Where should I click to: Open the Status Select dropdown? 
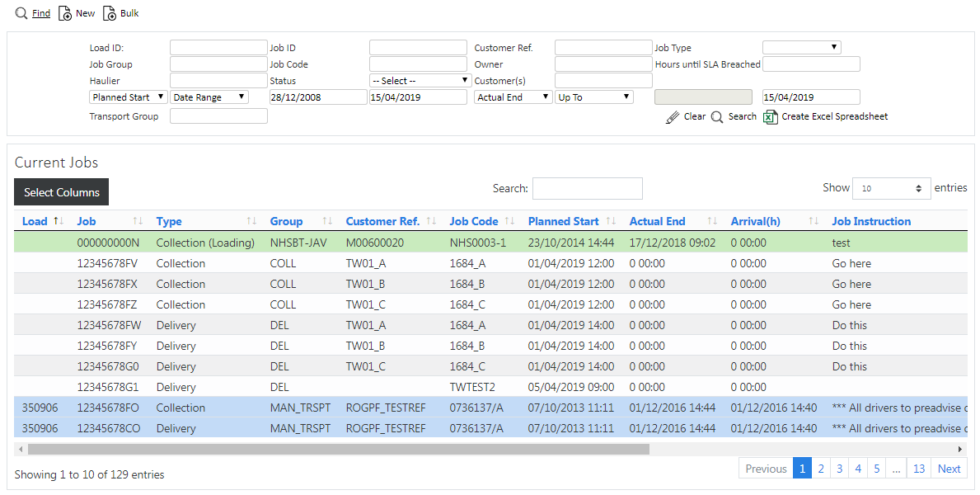pyautogui.click(x=420, y=81)
